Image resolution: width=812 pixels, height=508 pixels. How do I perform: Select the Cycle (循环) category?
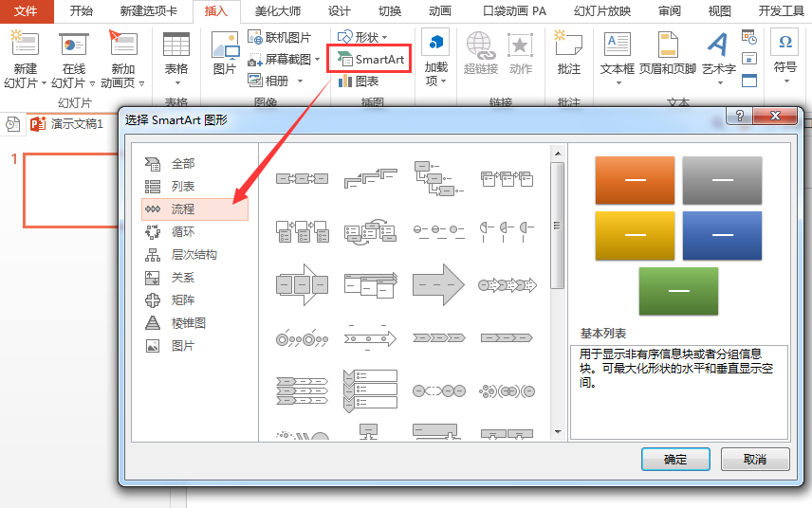194,232
